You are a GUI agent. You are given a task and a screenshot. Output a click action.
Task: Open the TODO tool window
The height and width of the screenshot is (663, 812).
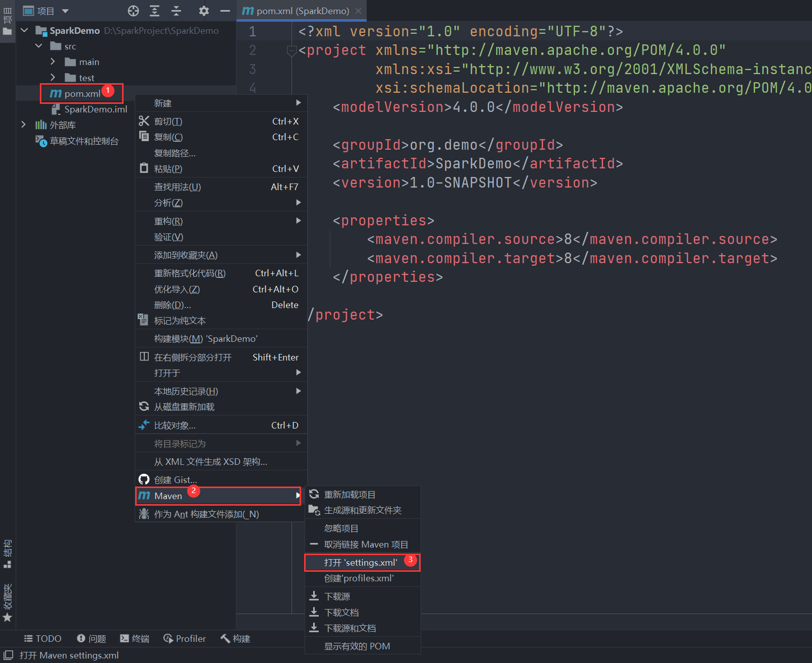coord(43,638)
